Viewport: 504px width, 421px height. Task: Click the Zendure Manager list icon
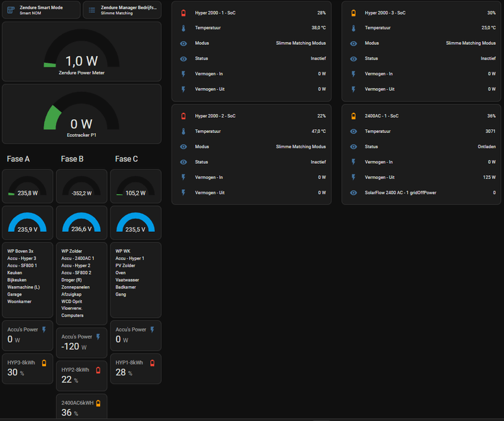(x=92, y=10)
